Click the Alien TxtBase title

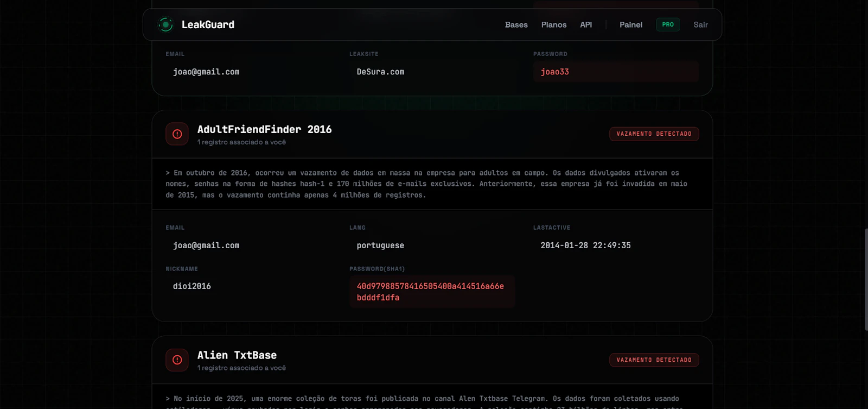[x=237, y=355]
